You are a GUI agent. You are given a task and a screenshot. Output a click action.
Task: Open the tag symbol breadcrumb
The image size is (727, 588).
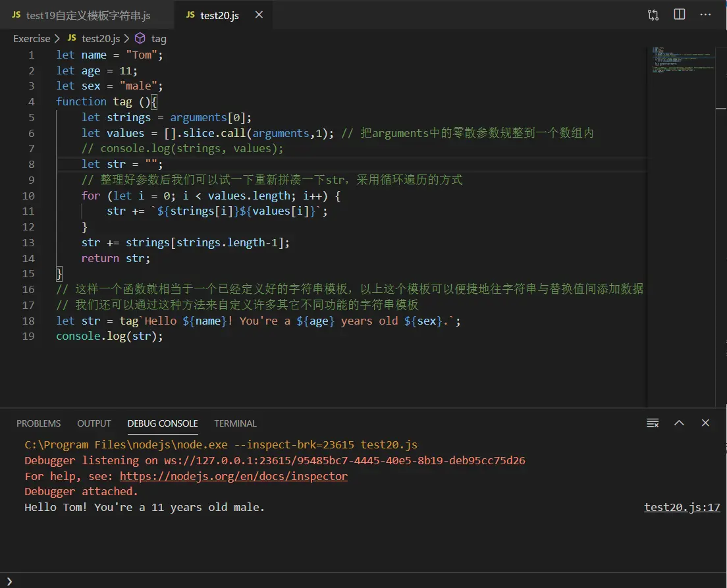(x=159, y=38)
